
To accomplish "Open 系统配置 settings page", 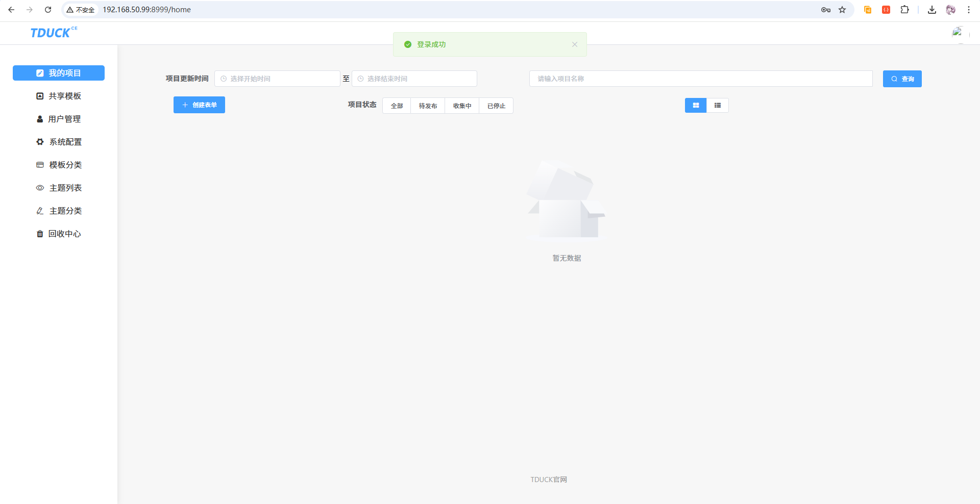I will coord(59,142).
